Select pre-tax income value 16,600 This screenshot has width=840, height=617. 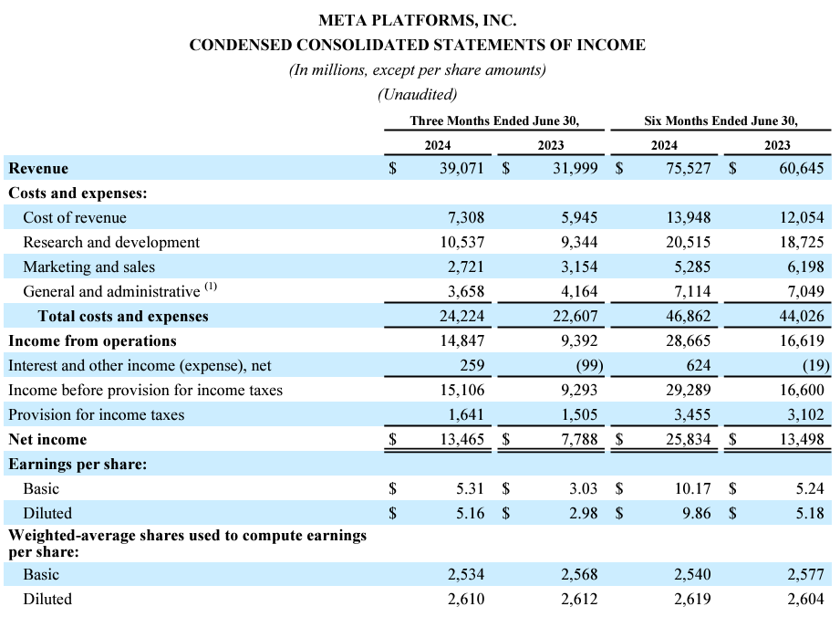tap(802, 391)
